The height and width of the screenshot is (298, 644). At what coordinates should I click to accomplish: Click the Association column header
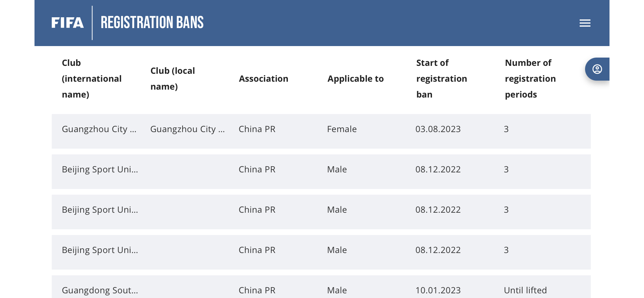[x=263, y=78]
